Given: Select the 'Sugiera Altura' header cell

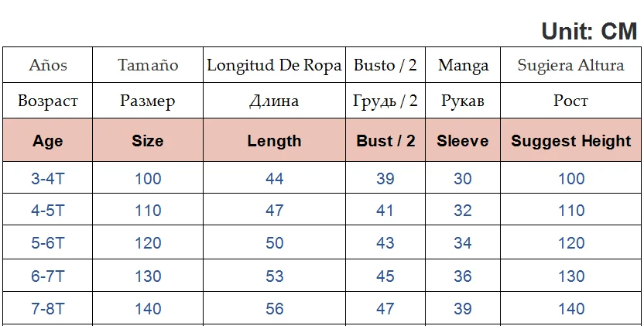Looking at the screenshot, I should point(571,66).
